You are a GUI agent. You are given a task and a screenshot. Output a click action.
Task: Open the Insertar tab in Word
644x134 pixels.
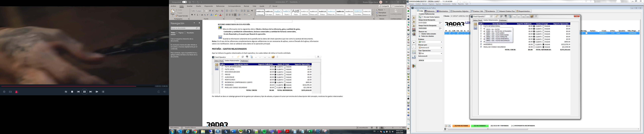[x=190, y=6]
